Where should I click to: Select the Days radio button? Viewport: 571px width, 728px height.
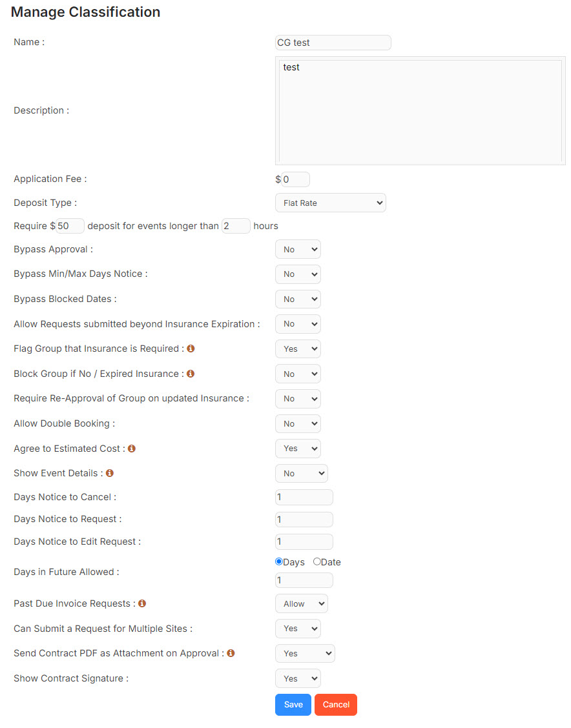278,561
